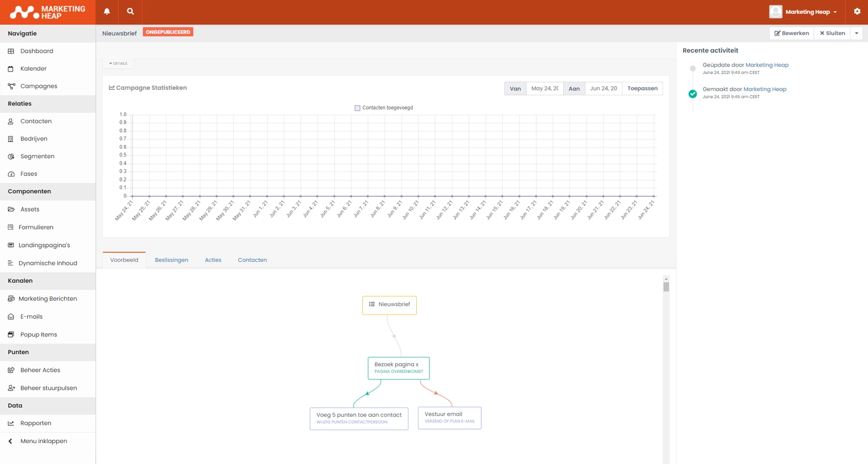Click the Bewerken button

tap(792, 33)
